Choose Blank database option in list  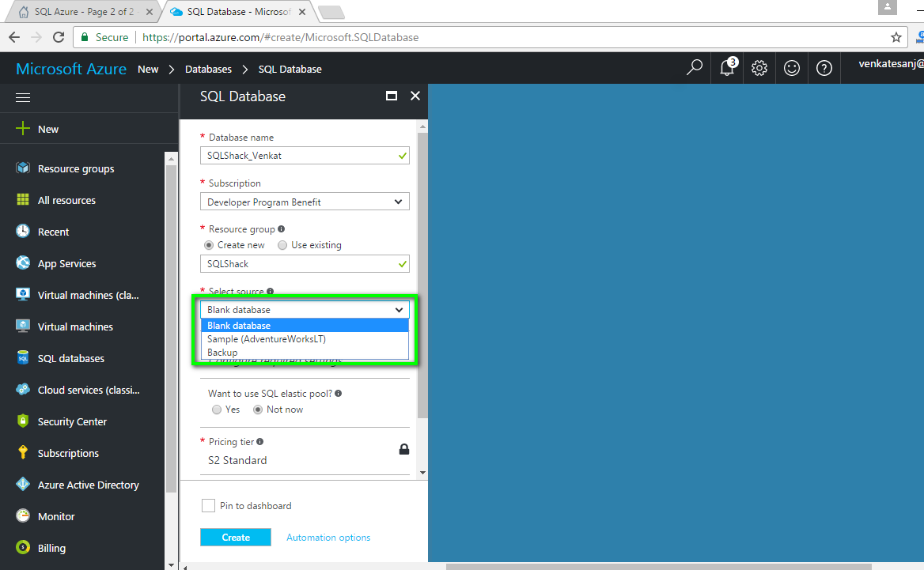tap(305, 326)
